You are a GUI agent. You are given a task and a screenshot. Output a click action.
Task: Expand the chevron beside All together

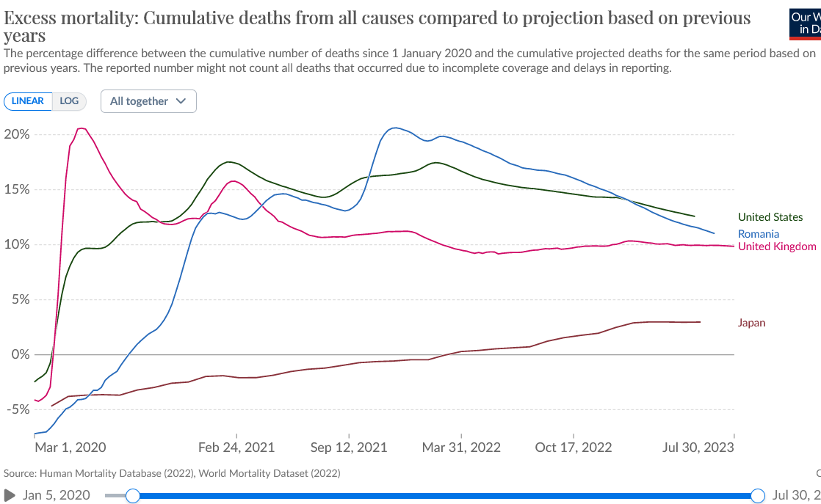tap(181, 101)
